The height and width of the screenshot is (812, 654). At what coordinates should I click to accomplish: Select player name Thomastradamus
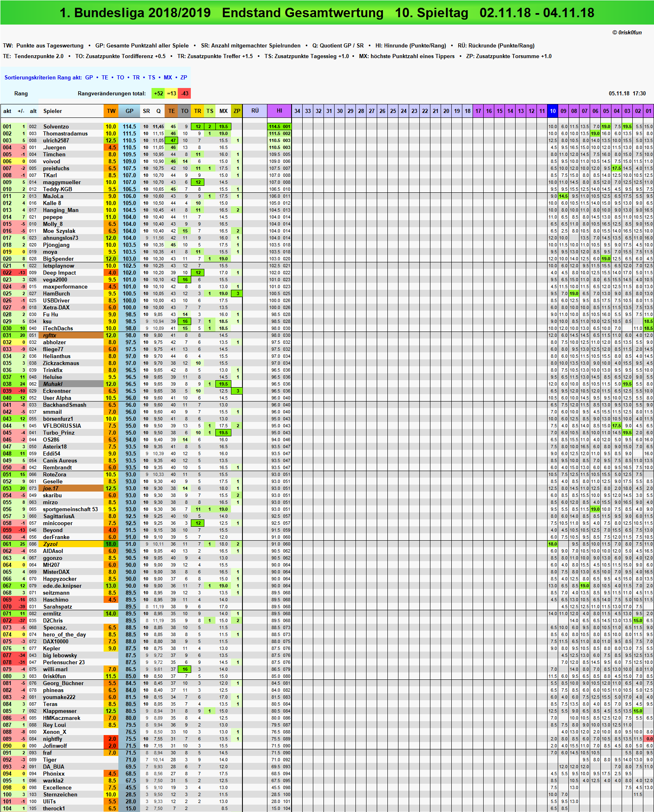[66, 134]
